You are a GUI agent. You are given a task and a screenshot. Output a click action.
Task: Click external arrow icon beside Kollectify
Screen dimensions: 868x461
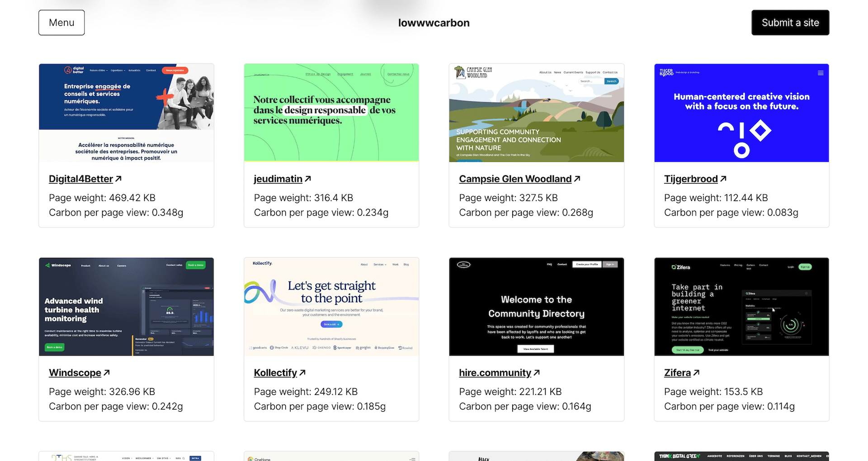(302, 372)
